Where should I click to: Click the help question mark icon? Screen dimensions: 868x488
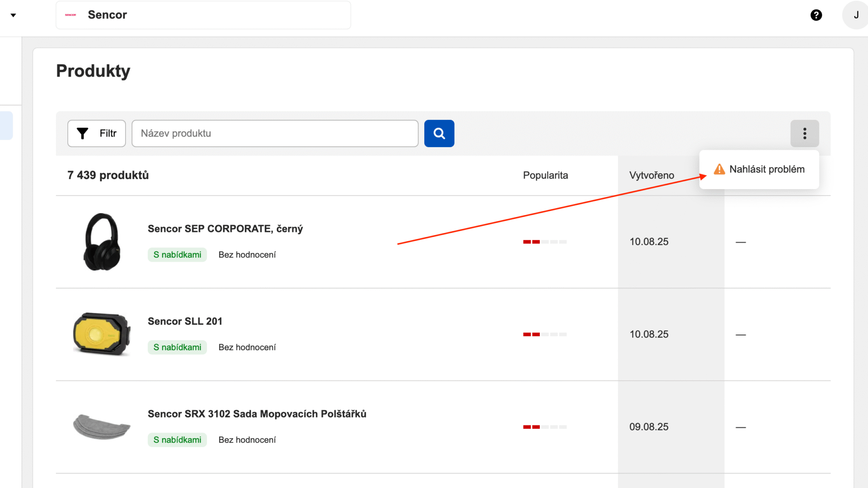[816, 15]
